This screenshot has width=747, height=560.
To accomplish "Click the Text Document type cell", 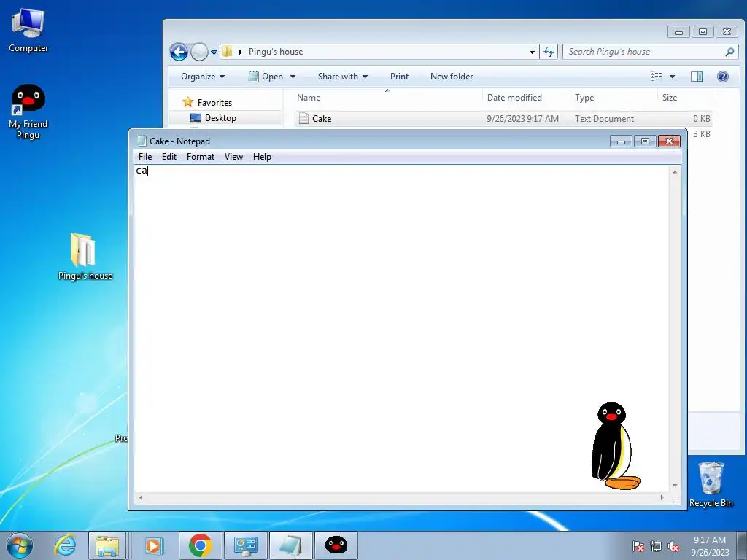I will [604, 119].
